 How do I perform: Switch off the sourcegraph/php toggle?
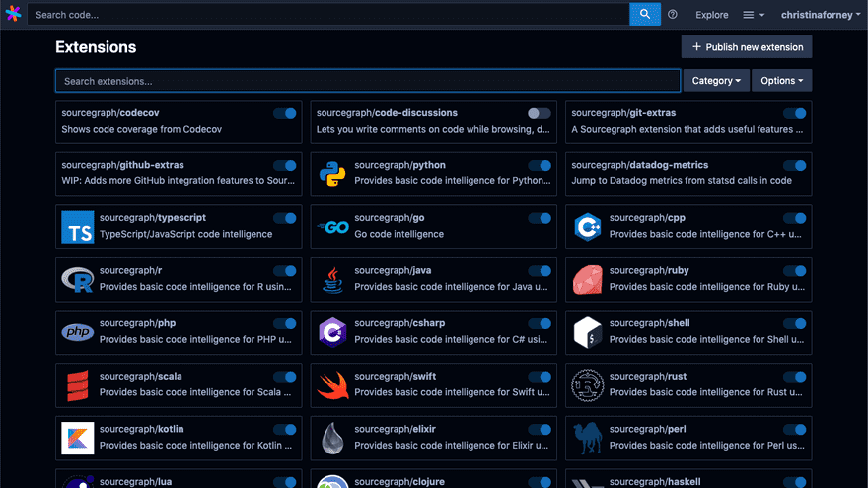click(284, 323)
